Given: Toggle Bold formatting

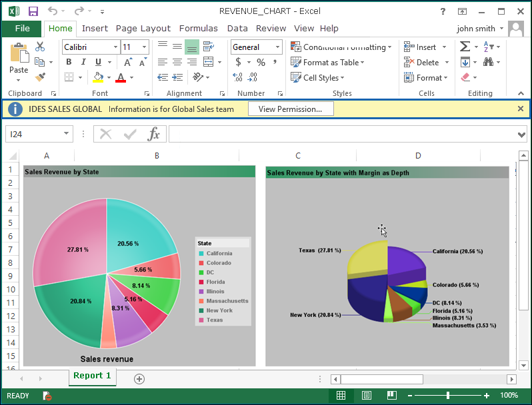Looking at the screenshot, I should (69, 62).
